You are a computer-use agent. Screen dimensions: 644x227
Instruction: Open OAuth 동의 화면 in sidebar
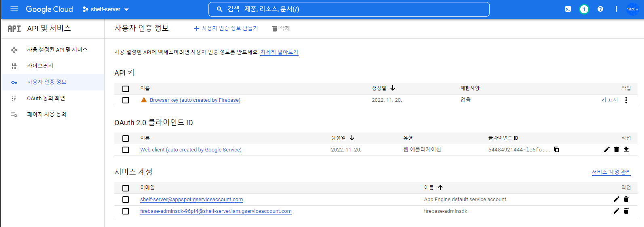pyautogui.click(x=46, y=98)
